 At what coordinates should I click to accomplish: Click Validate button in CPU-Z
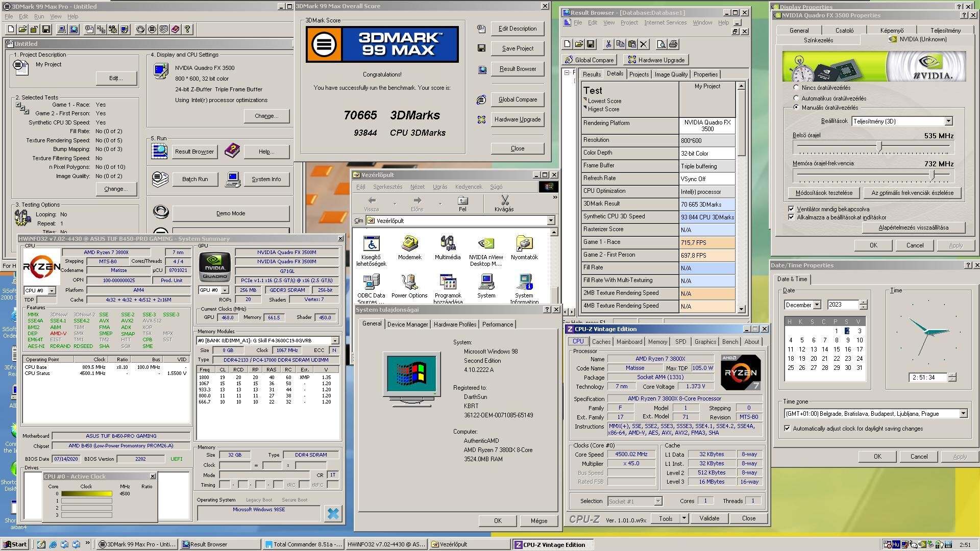pyautogui.click(x=709, y=518)
